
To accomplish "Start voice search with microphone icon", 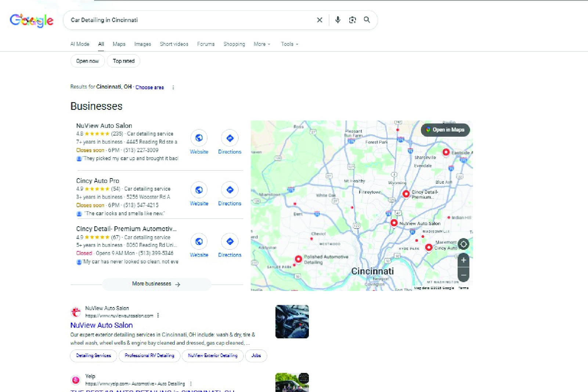I will coord(338,20).
